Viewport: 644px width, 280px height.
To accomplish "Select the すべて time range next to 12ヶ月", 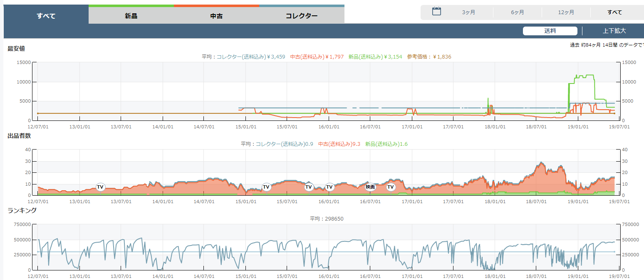I will click(614, 12).
